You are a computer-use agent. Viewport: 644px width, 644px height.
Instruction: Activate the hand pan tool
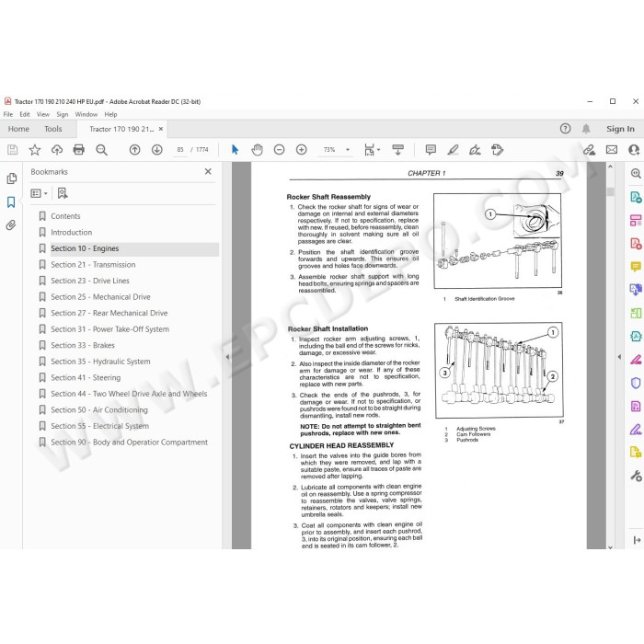[258, 150]
